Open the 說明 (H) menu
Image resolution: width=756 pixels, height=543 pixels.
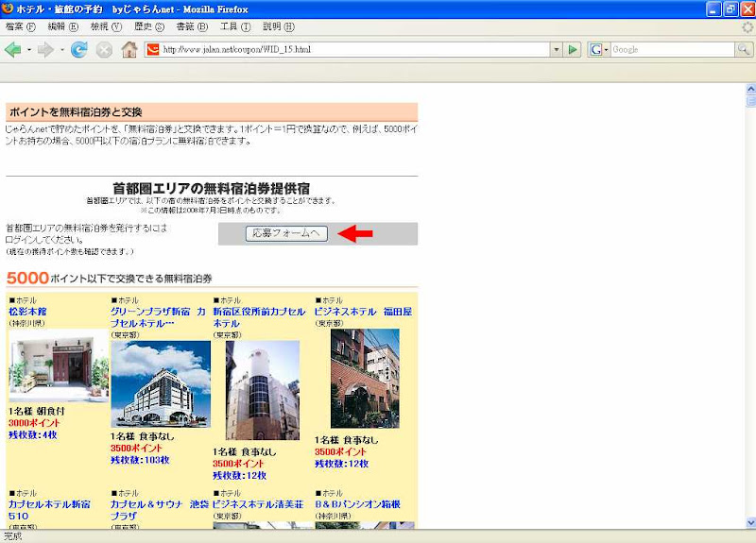278,26
